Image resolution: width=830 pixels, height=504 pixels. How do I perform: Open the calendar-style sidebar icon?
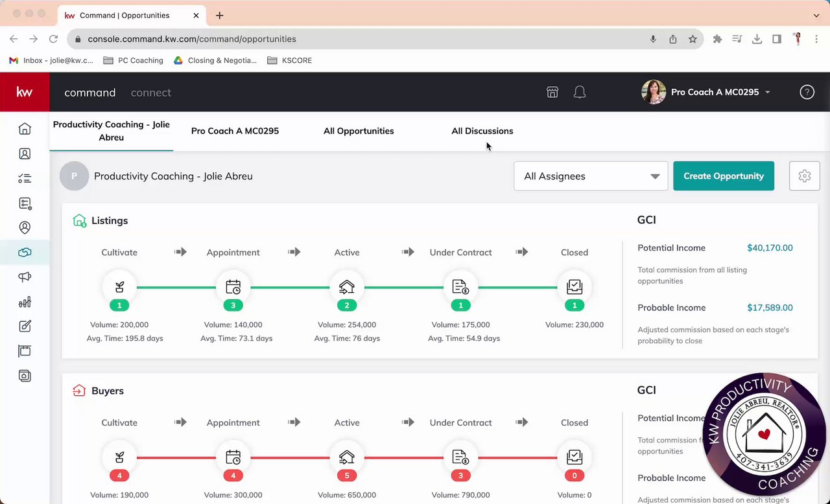[25, 351]
